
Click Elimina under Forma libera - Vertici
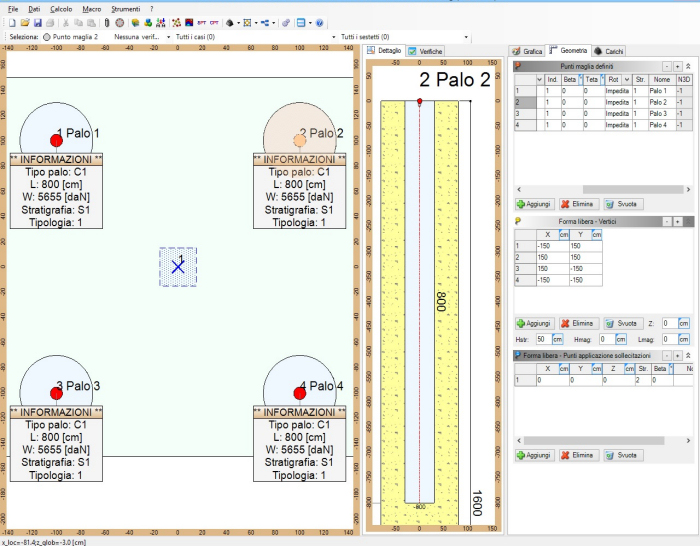579,324
